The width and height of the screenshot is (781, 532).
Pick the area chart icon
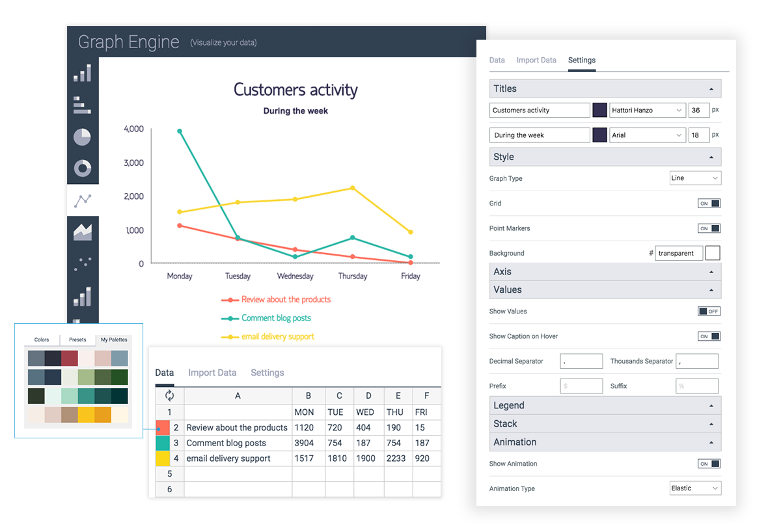(83, 232)
